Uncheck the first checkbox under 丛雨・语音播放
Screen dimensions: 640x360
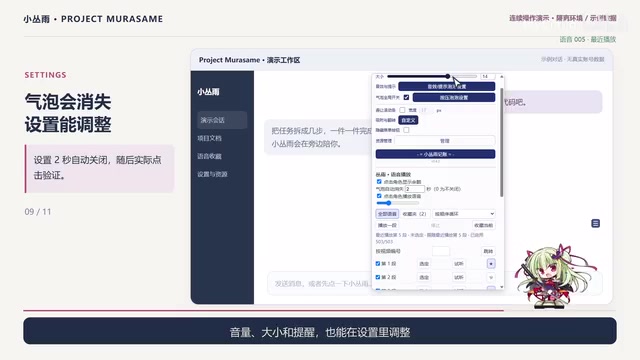pyautogui.click(x=379, y=182)
